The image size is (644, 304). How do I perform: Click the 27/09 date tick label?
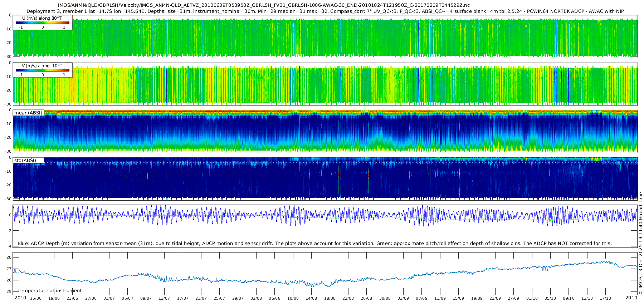[513, 298]
